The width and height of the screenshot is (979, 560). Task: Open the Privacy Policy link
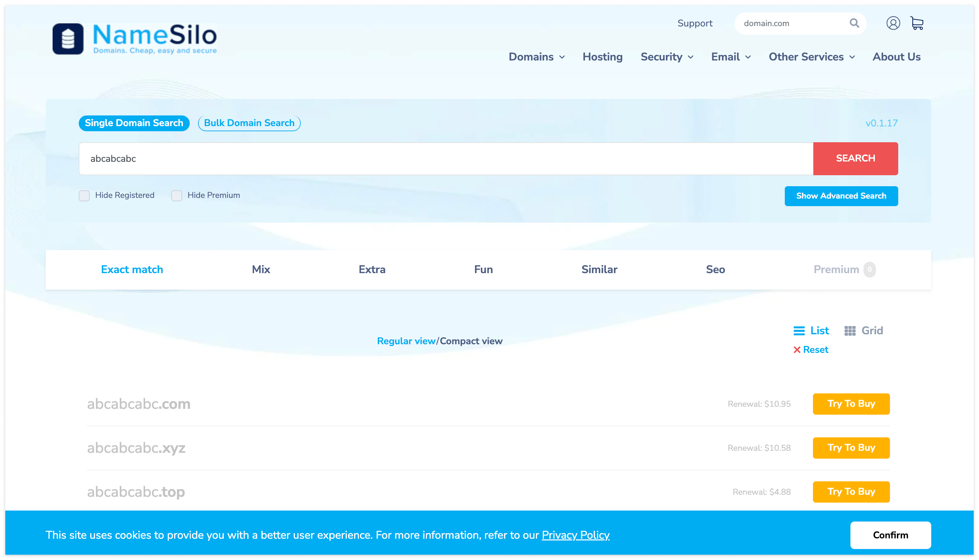pos(575,535)
